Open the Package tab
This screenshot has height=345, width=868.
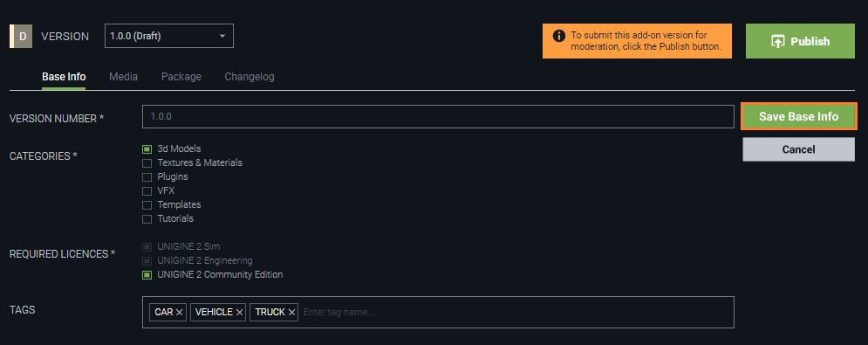pos(181,77)
